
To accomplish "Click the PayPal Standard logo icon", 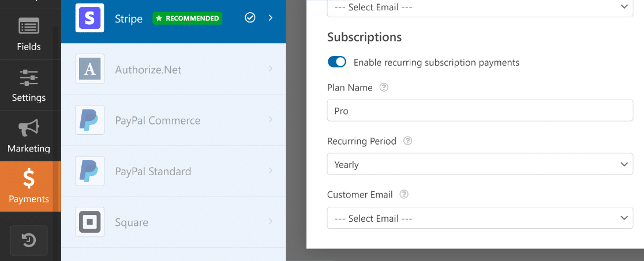I will tap(90, 171).
